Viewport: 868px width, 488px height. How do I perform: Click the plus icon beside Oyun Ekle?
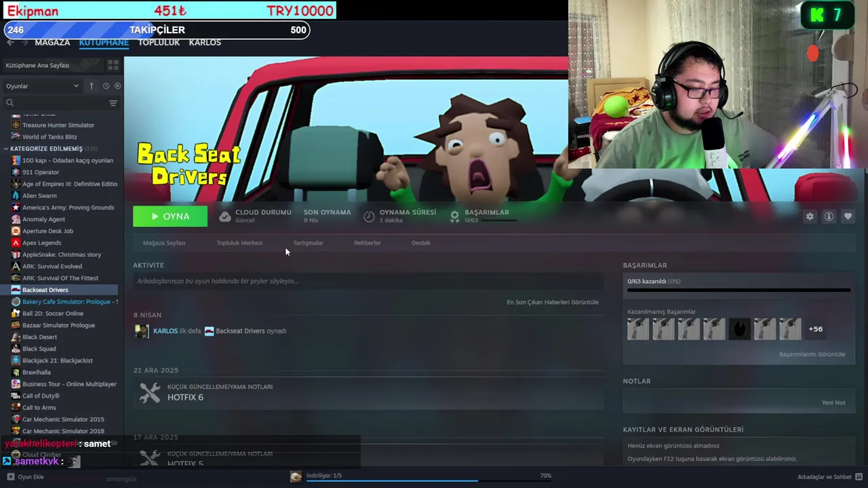coord(10,476)
